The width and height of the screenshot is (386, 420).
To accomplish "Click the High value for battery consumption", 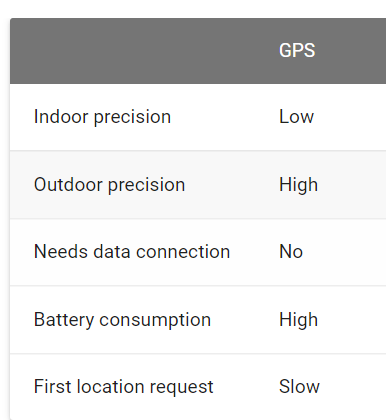I will coord(298,320).
